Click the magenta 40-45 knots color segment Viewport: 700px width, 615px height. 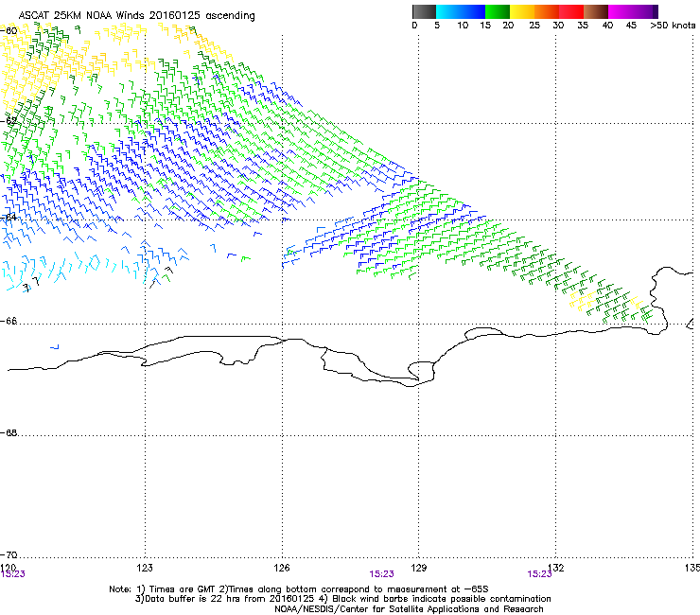click(x=621, y=11)
